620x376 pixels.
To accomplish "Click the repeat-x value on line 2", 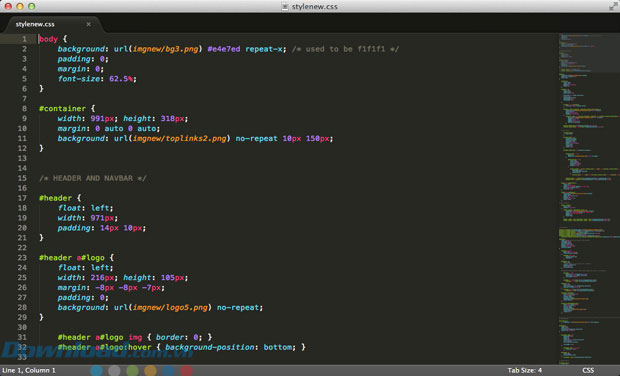I will 264,49.
